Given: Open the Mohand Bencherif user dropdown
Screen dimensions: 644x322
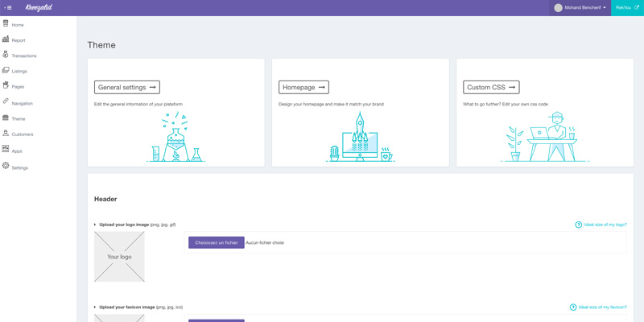Looking at the screenshot, I should pyautogui.click(x=580, y=8).
